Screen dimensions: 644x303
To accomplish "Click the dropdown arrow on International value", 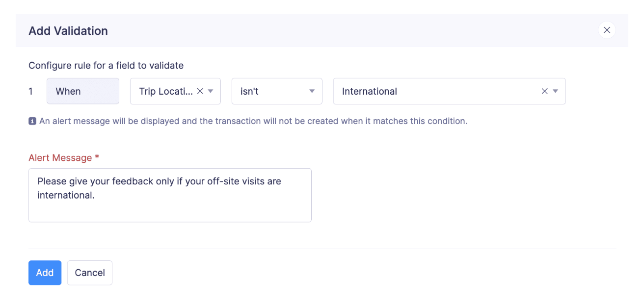I will click(x=555, y=91).
